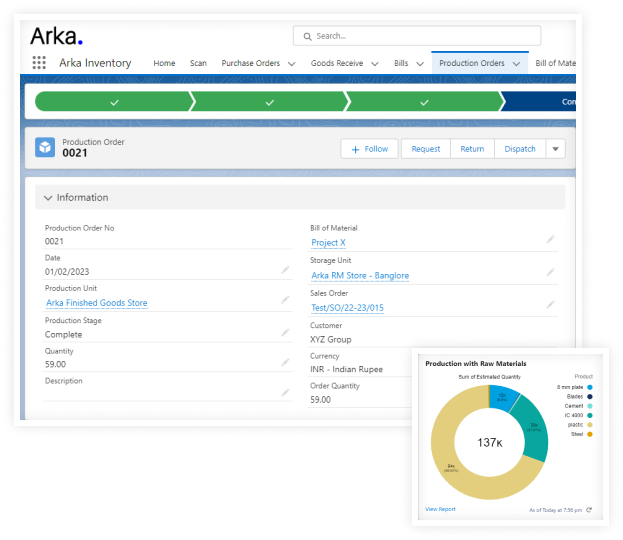Click the Production Order cube icon
Viewport: 623px width, 540px height.
pyautogui.click(x=46, y=148)
